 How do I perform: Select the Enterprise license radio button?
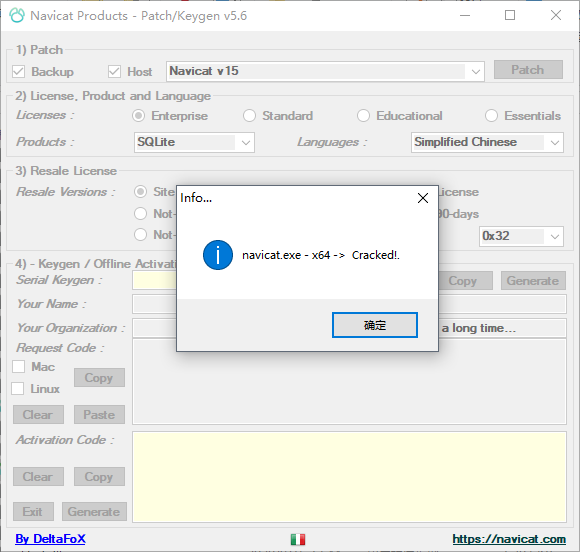[138, 116]
